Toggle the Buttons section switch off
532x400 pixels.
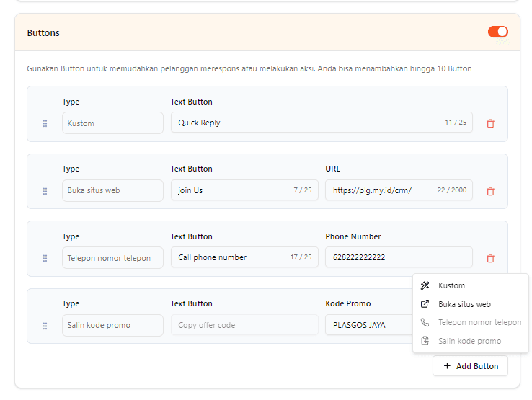[497, 32]
